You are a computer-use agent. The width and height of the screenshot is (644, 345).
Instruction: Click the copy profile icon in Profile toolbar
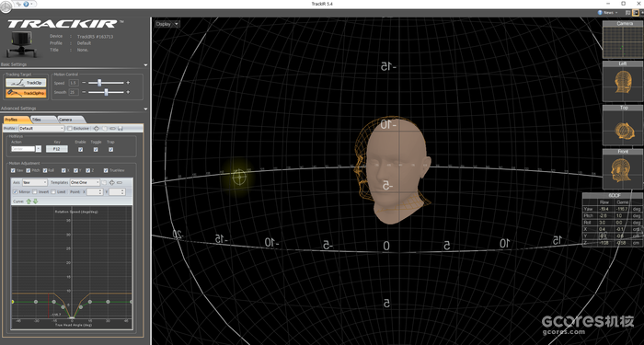click(x=104, y=129)
